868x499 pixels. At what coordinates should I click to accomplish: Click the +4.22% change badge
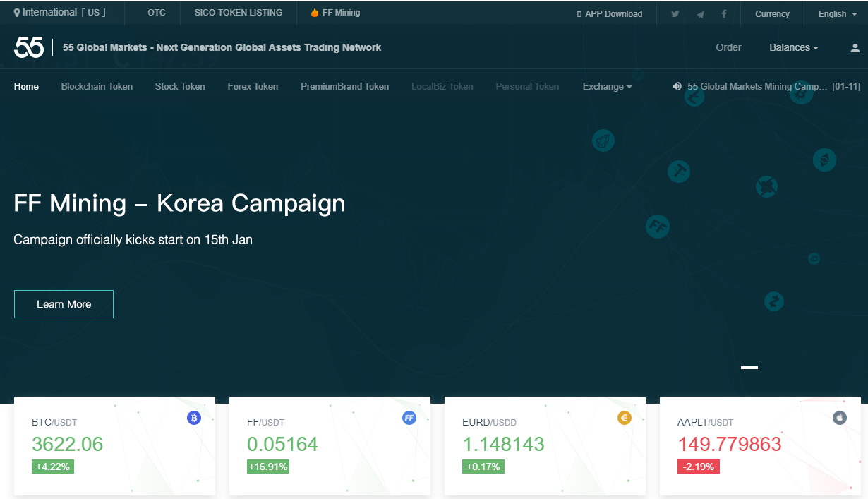coord(52,467)
